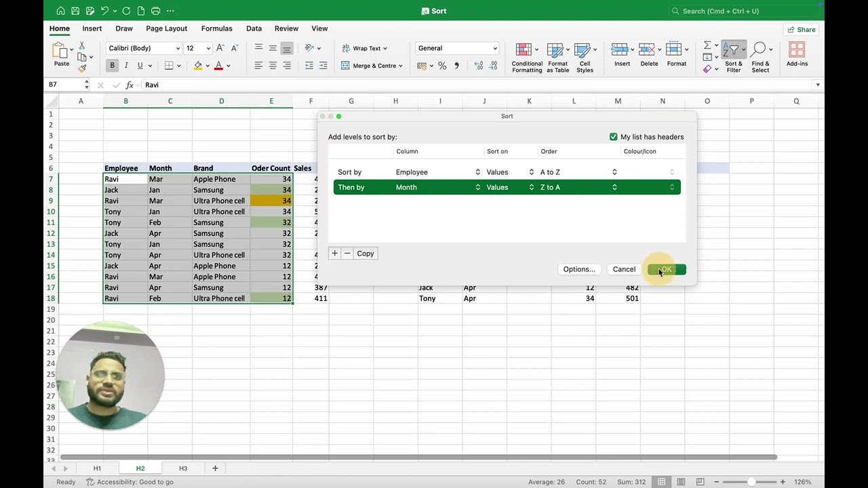Click Copy level button in Sort dialog

click(x=366, y=253)
